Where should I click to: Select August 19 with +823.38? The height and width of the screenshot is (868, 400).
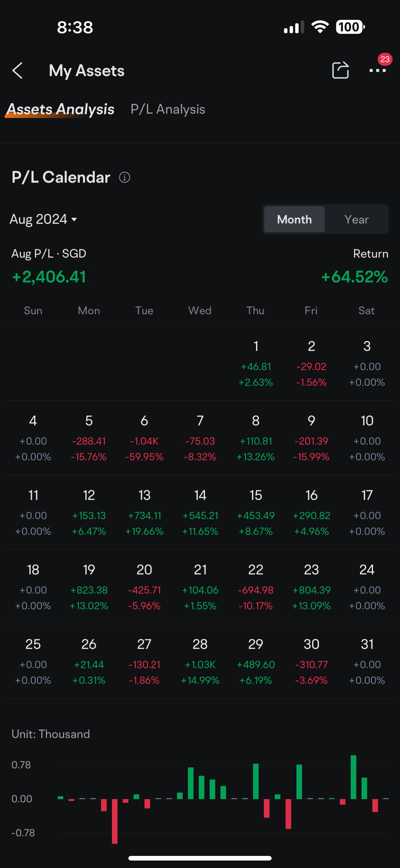click(x=89, y=587)
